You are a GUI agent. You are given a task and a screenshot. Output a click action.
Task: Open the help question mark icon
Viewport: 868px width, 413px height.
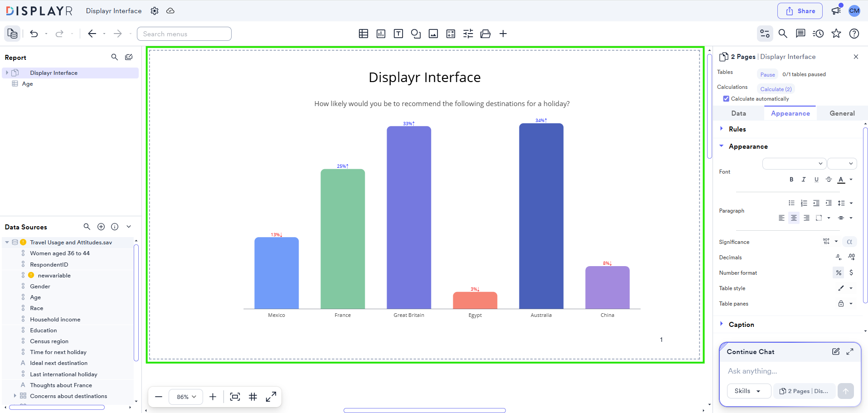coord(854,34)
